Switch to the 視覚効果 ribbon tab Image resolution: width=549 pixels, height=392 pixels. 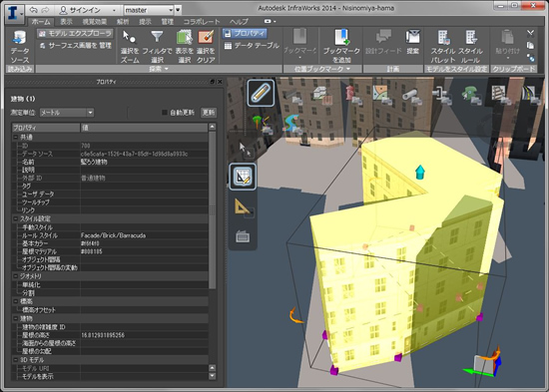95,22
